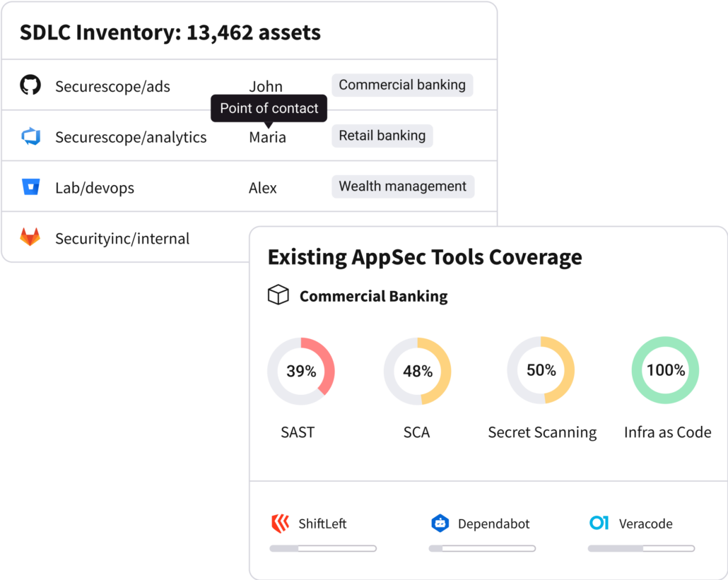
Task: Select the Wealth management tag
Action: click(403, 187)
